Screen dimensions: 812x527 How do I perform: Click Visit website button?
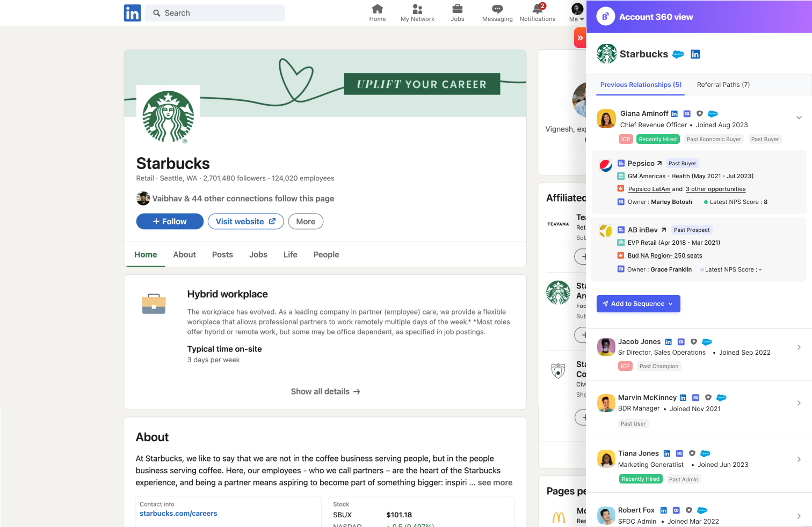click(246, 222)
